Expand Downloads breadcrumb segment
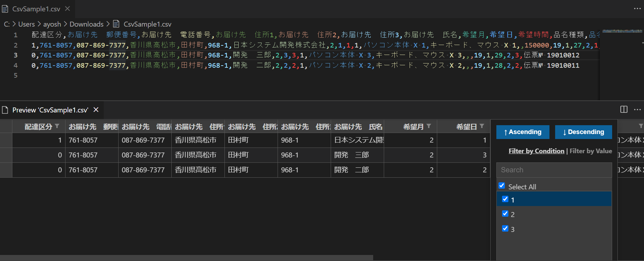This screenshot has height=261, width=644. [x=86, y=24]
